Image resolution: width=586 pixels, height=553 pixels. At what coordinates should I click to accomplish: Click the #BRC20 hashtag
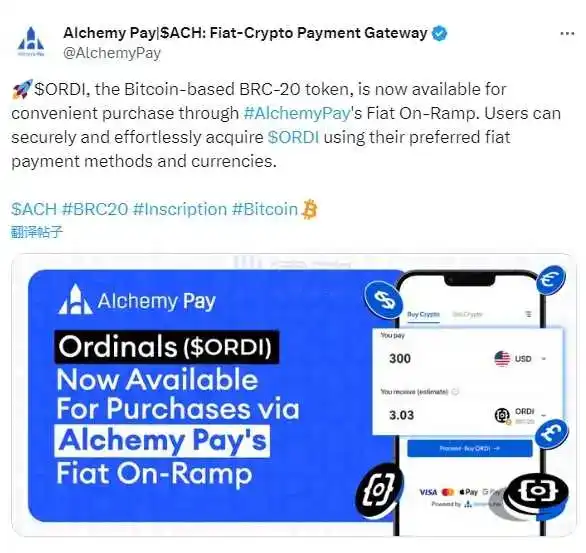[x=95, y=209]
